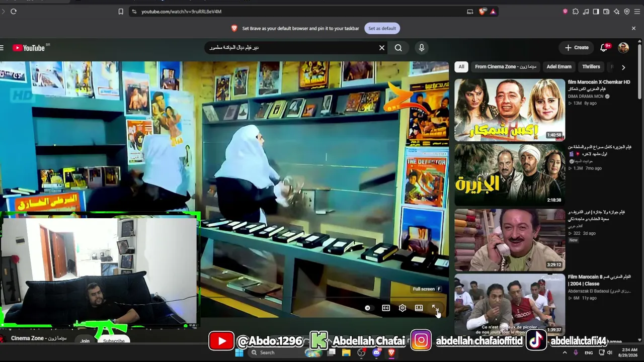
Task: Show hidden system tray icons
Action: [565, 352]
